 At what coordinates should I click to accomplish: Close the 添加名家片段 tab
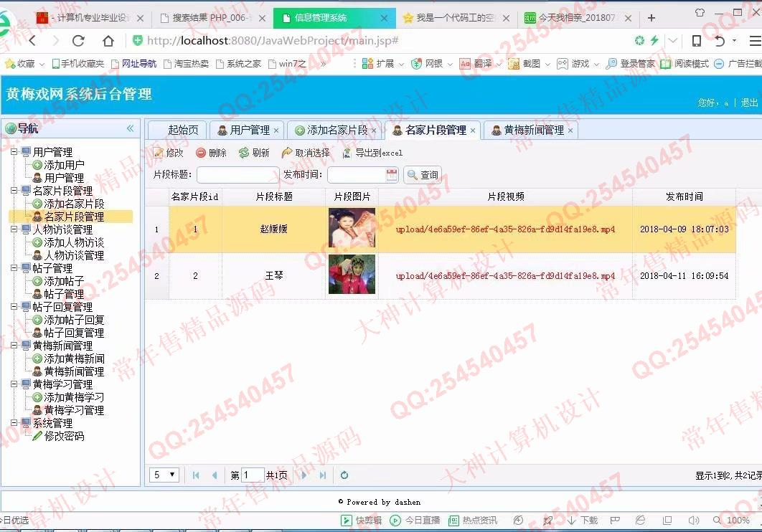374,130
